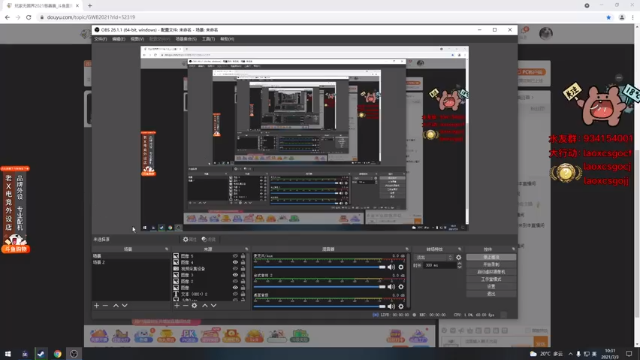Open the 场景集合(S) menu in OBS
Viewport: 640px width, 360px height.
[x=186, y=39]
